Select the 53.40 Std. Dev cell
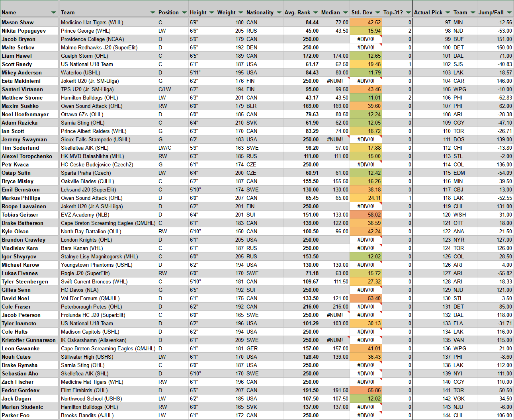The width and height of the screenshot is (514, 420). coord(365,298)
